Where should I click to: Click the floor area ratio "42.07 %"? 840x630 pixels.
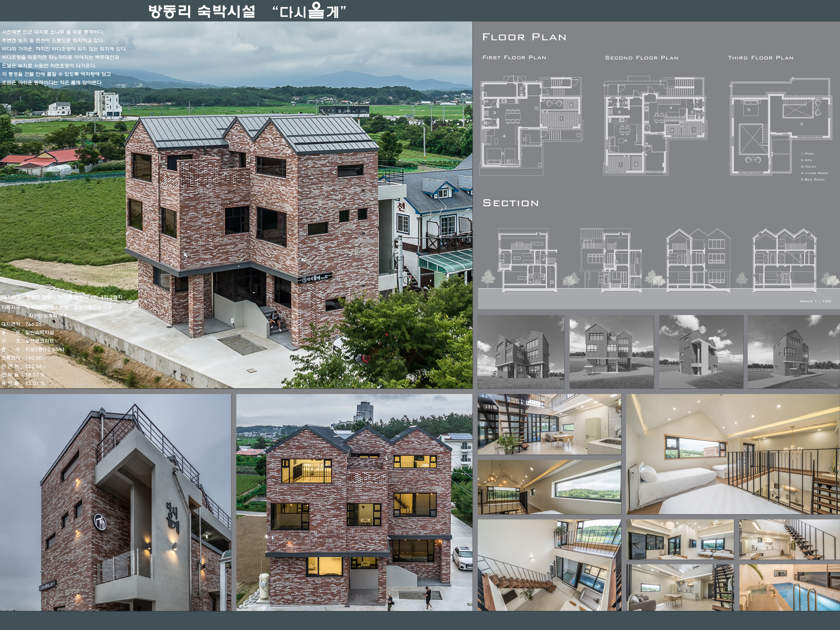pos(35,383)
